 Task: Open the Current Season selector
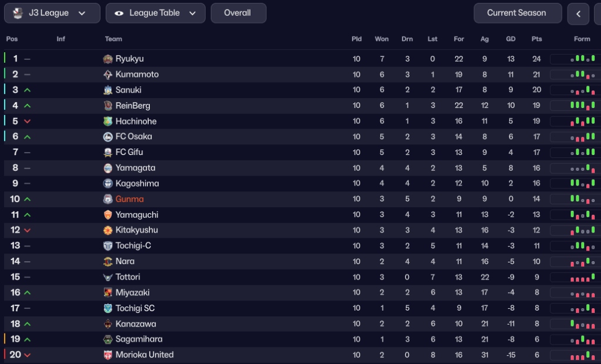pyautogui.click(x=516, y=13)
